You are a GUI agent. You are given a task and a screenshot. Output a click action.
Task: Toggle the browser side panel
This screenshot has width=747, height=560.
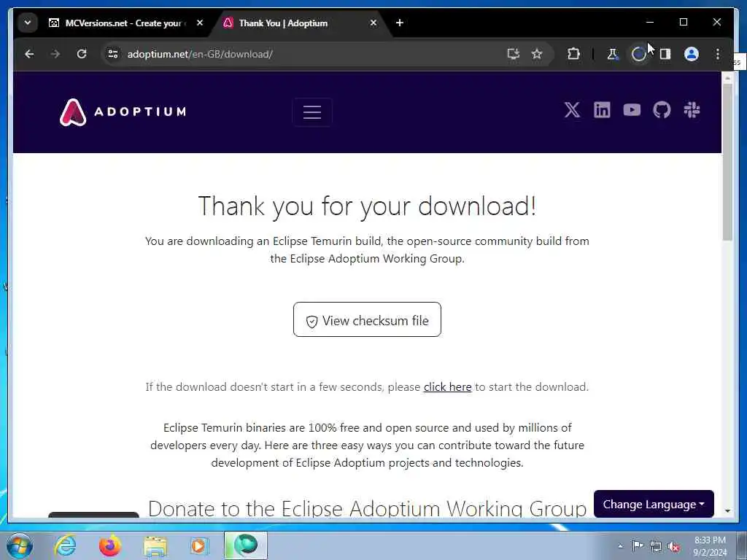(x=665, y=54)
